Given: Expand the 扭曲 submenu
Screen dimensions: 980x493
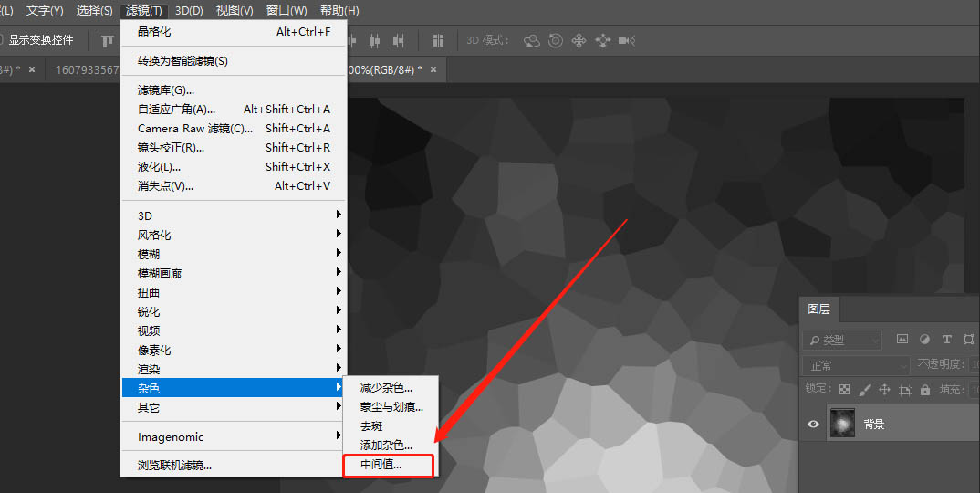Looking at the screenshot, I should 233,292.
